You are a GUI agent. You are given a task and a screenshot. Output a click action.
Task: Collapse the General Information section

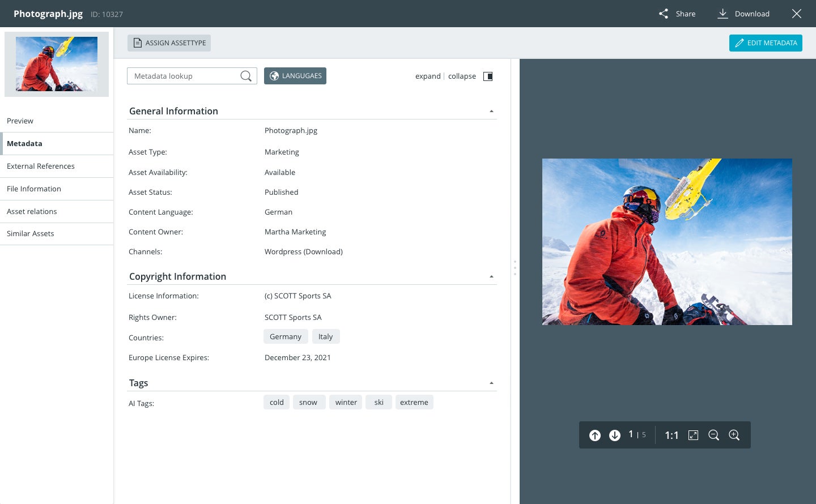[x=491, y=112]
